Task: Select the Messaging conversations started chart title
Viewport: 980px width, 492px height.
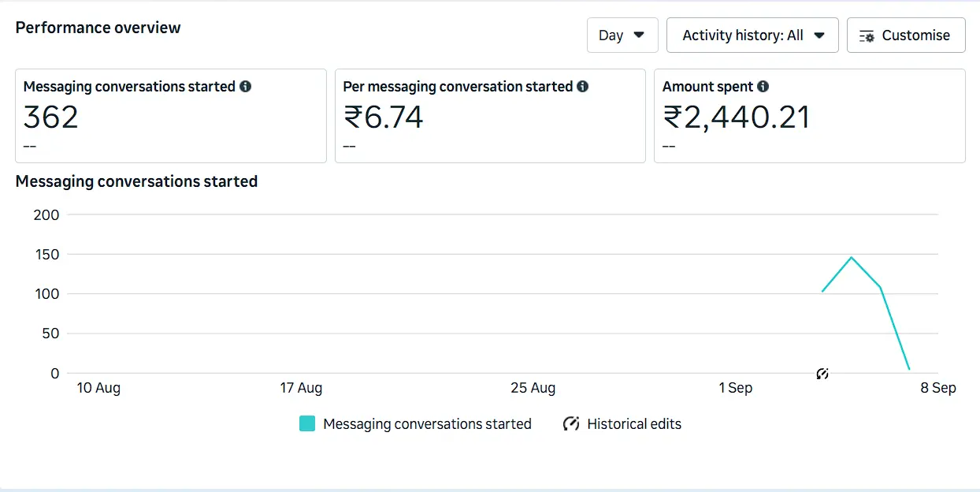Action: (136, 181)
